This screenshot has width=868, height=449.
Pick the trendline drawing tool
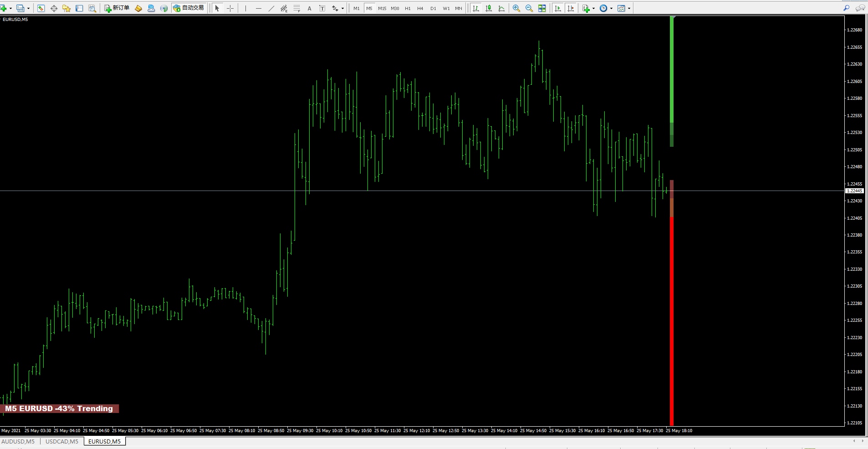pyautogui.click(x=271, y=8)
